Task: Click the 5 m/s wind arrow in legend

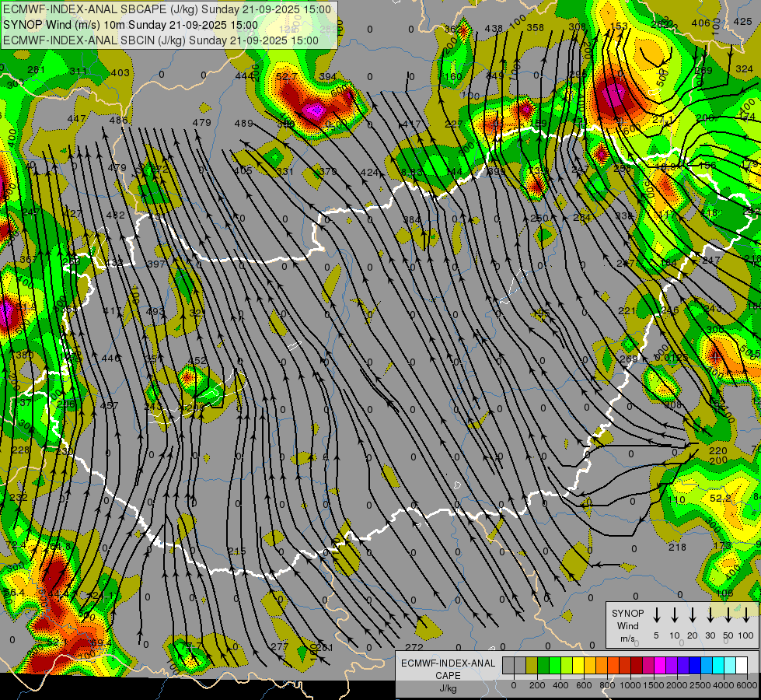Action: coord(656,614)
